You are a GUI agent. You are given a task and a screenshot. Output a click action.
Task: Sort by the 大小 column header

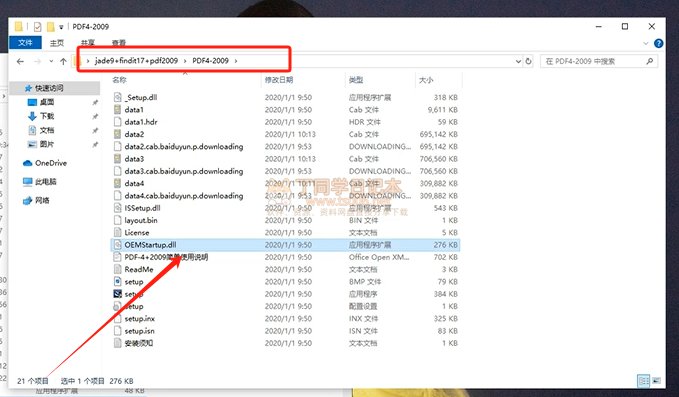click(426, 80)
